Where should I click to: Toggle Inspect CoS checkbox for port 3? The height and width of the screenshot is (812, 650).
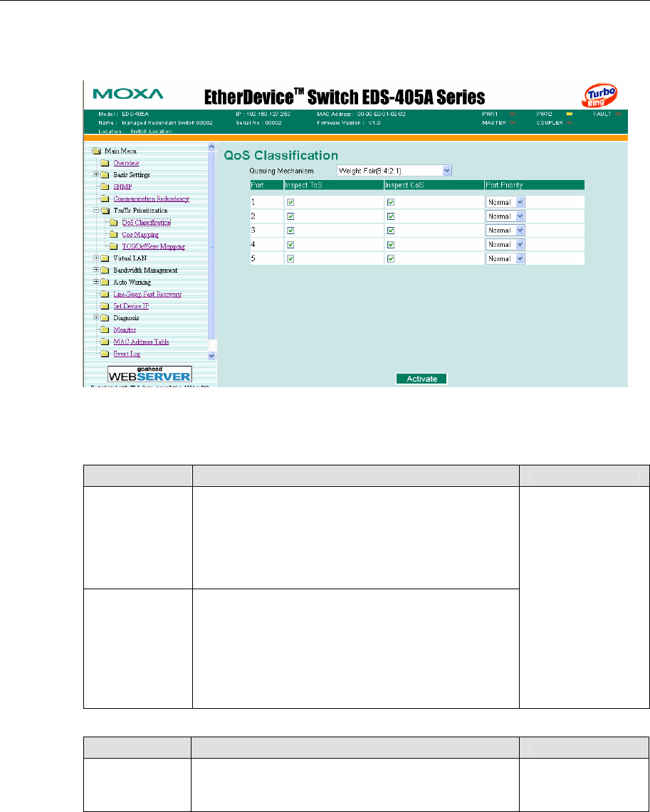[x=391, y=231]
